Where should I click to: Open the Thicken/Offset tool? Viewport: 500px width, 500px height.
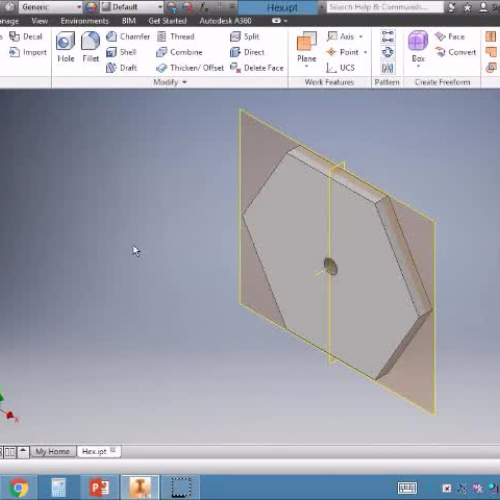click(x=190, y=68)
